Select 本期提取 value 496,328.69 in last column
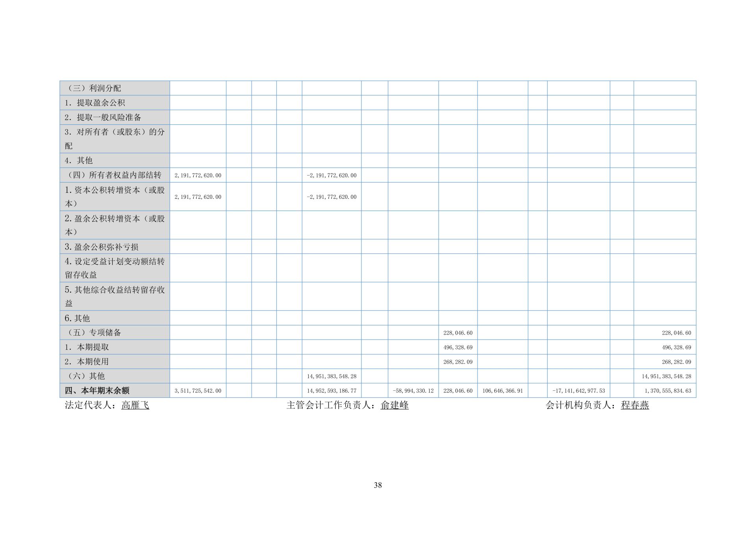 pyautogui.click(x=676, y=347)
